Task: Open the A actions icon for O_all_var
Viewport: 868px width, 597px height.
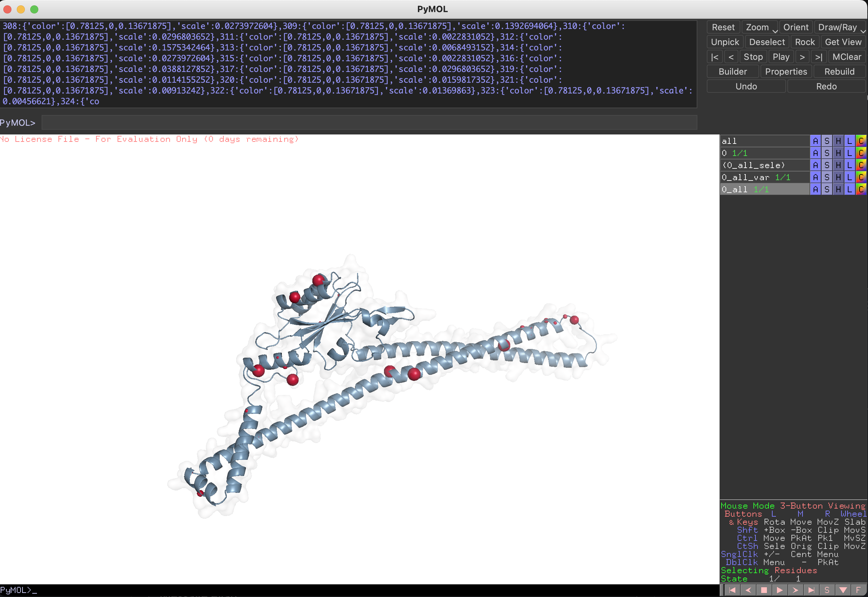Action: tap(815, 177)
